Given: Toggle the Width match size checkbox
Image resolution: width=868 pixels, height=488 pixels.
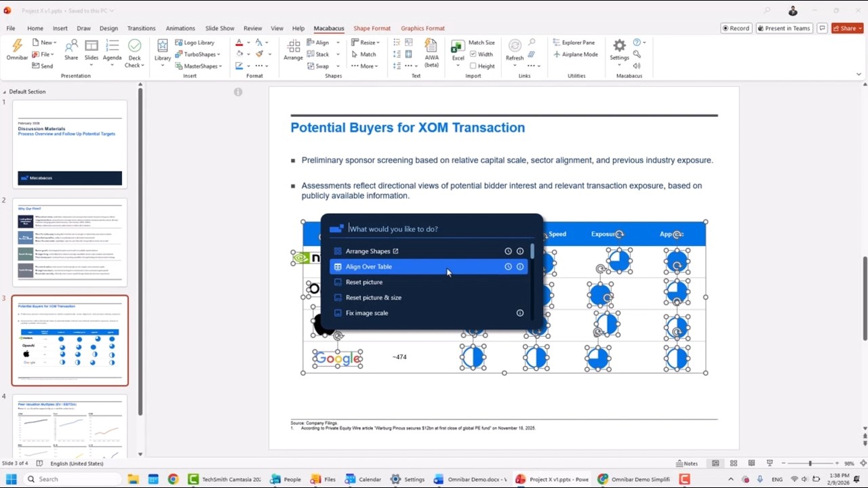Looking at the screenshot, I should (482, 54).
